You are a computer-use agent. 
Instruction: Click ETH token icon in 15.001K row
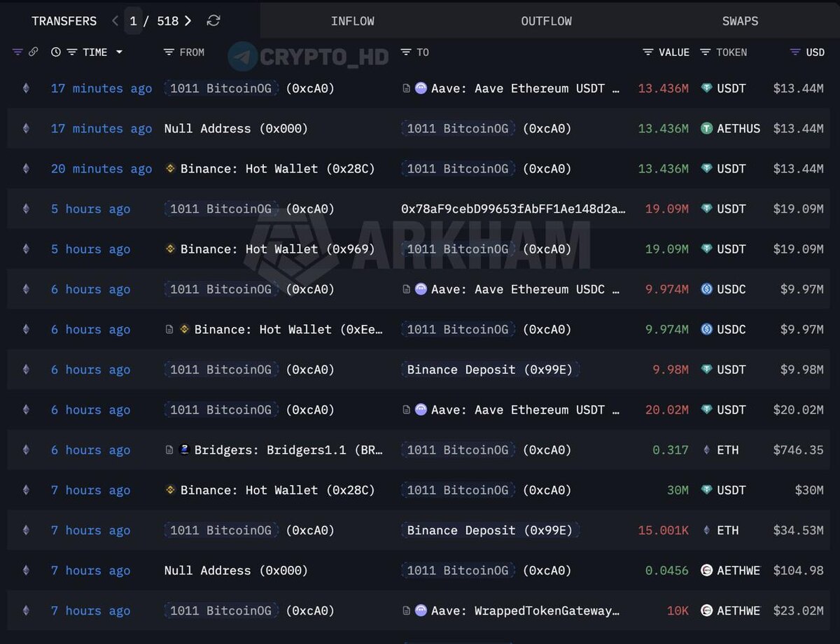pos(706,531)
